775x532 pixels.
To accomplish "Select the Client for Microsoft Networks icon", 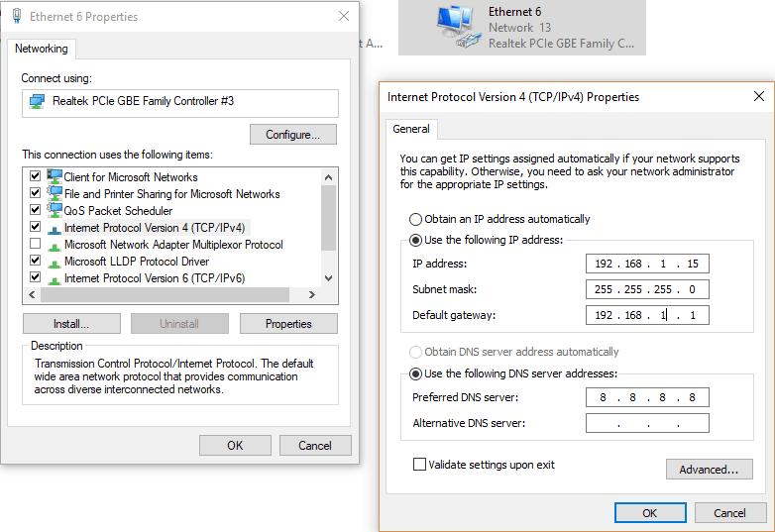I will click(54, 177).
